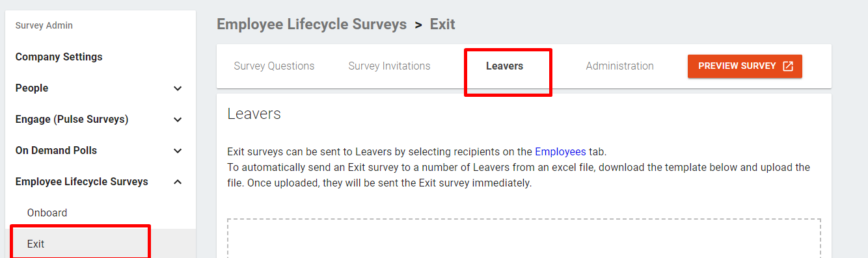868x258 pixels.
Task: Click the Preview Survey button label
Action: pos(737,66)
